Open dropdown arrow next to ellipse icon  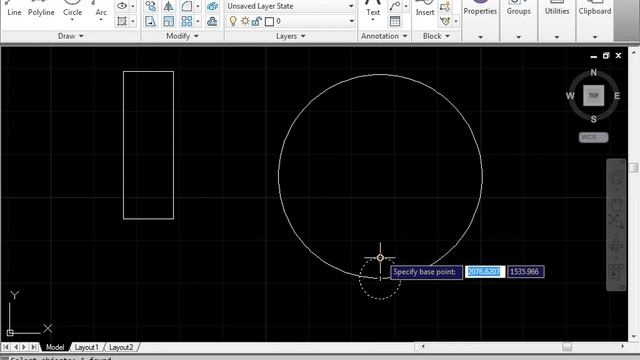(133, 6)
